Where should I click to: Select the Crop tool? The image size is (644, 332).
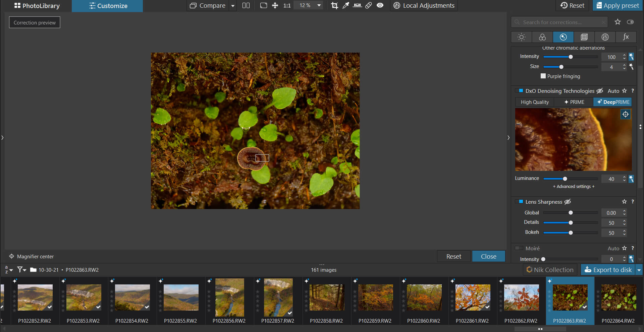(334, 5)
